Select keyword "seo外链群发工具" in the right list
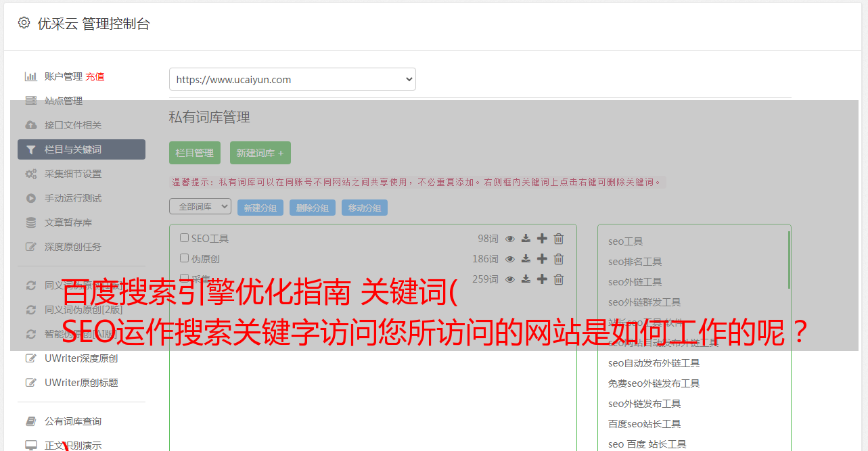This screenshot has width=868, height=451. [x=645, y=302]
